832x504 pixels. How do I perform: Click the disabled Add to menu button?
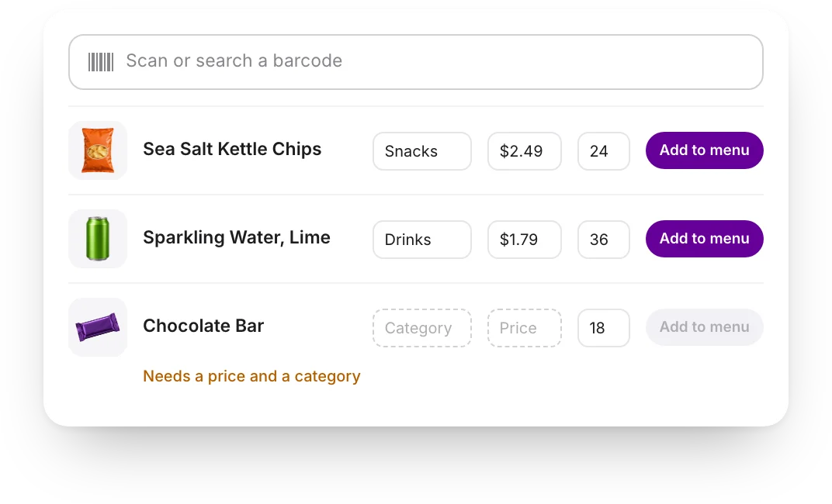click(704, 327)
